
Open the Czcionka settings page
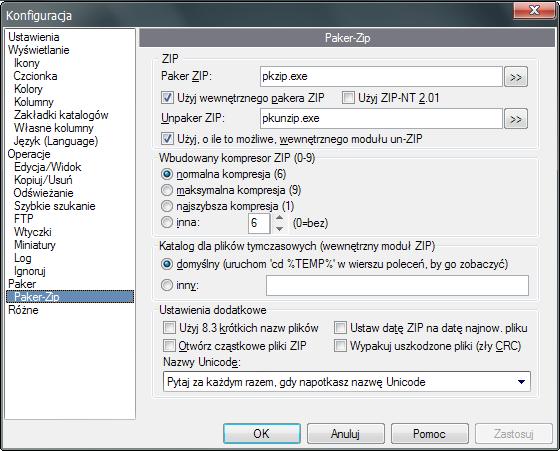point(35,76)
